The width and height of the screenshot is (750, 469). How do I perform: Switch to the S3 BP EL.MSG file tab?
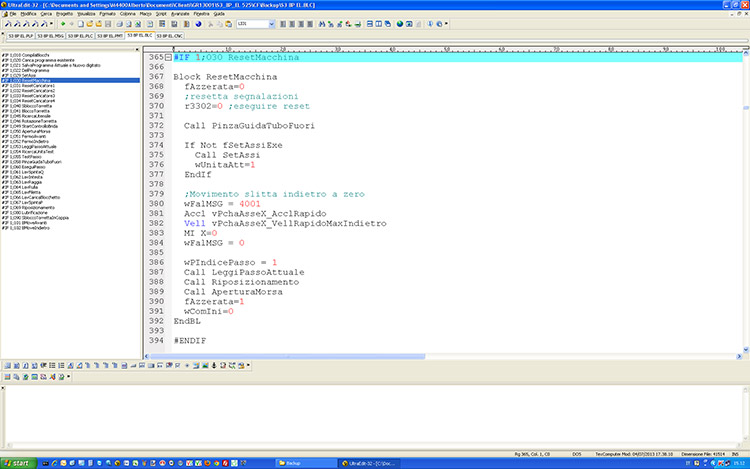(x=50, y=36)
